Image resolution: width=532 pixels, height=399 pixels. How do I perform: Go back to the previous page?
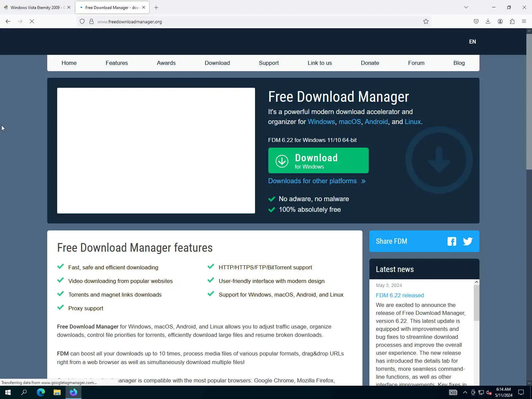click(8, 21)
